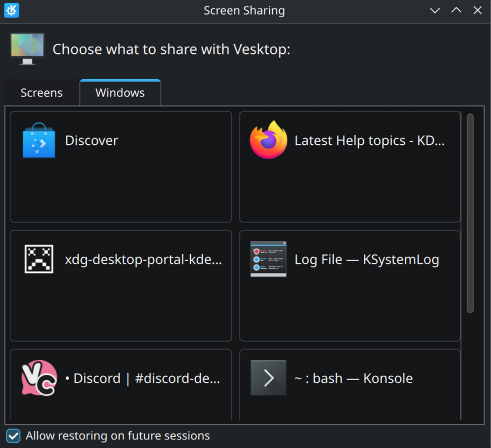The image size is (491, 448).
Task: Choose the ~ : bash — Konsole label
Action: pyautogui.click(x=353, y=378)
